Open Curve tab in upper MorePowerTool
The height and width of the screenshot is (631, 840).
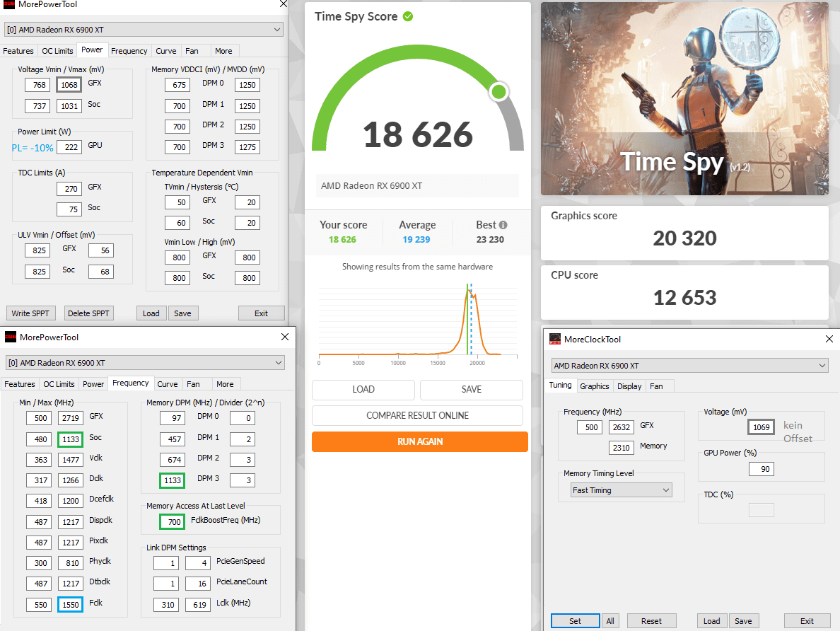click(166, 51)
